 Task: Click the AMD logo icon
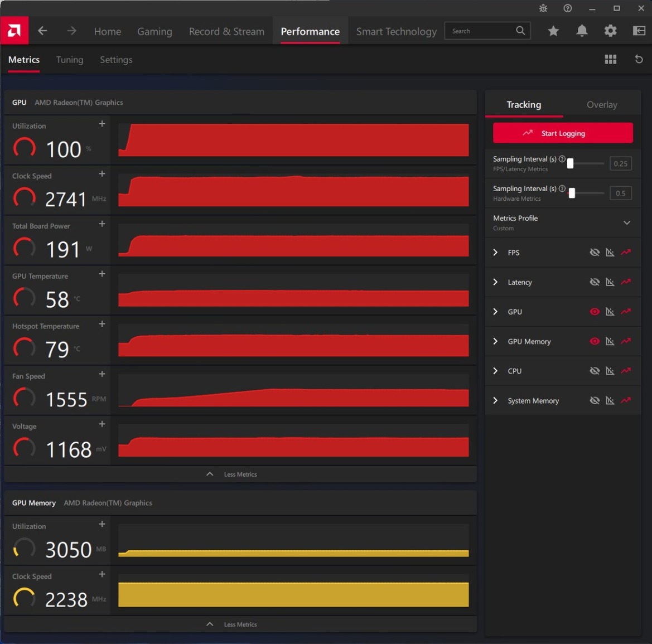pyautogui.click(x=14, y=30)
